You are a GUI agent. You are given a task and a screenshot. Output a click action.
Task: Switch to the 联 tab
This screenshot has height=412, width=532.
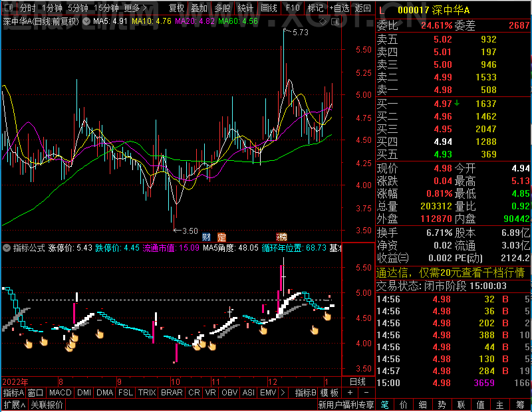pyautogui.click(x=461, y=405)
